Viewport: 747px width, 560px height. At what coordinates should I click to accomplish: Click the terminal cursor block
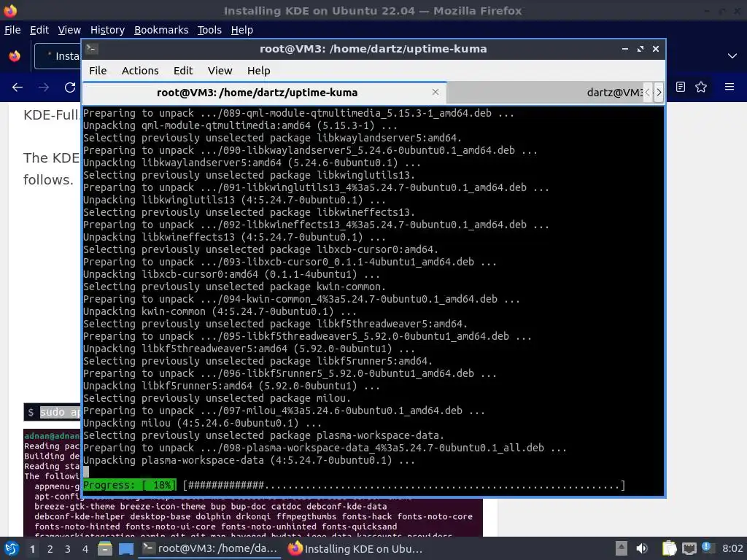(86, 472)
